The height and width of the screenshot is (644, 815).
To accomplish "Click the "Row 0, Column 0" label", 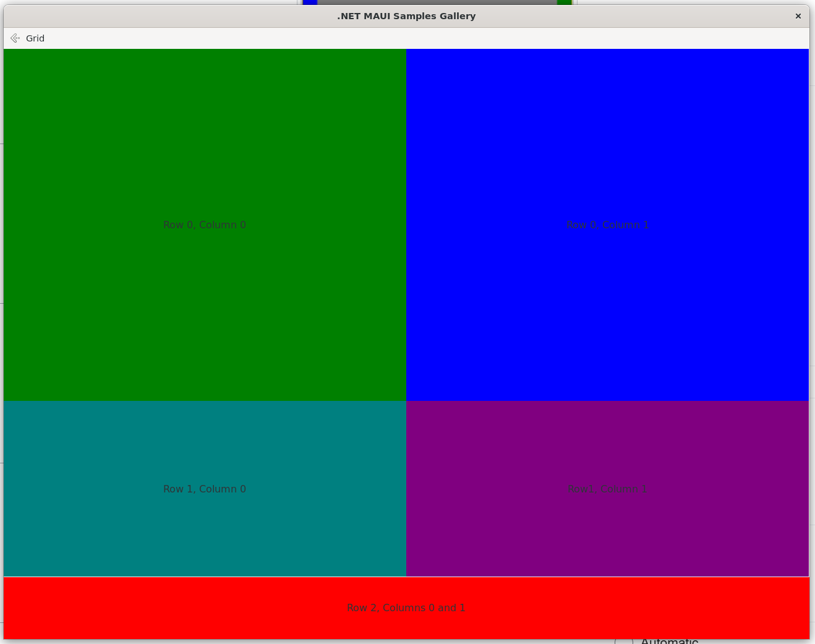I will point(205,225).
